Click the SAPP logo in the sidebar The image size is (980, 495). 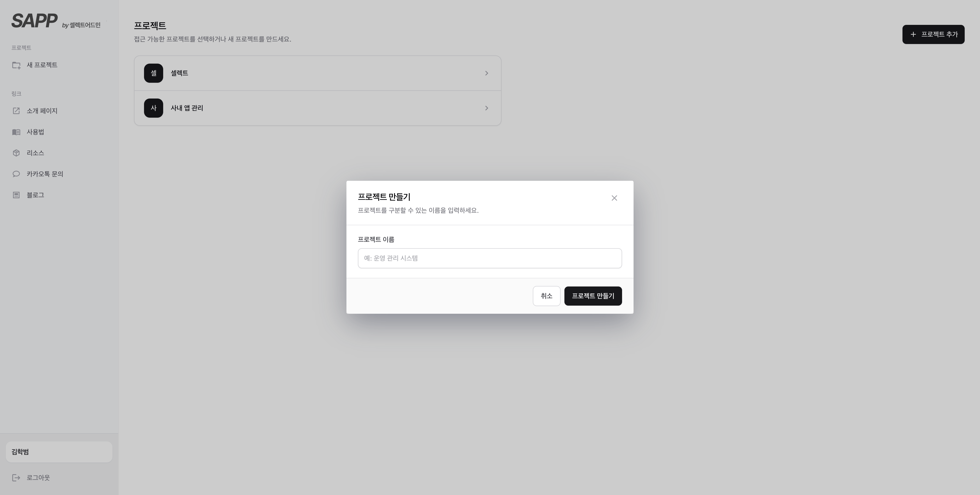34,21
